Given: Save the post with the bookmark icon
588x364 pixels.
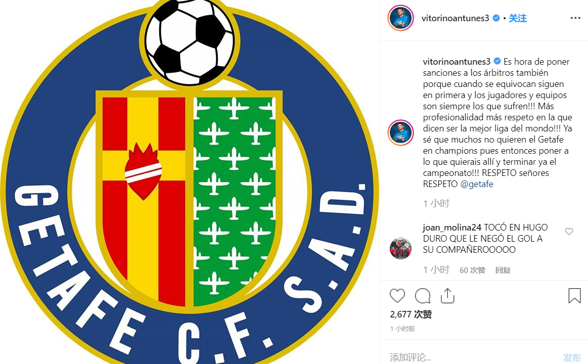Looking at the screenshot, I should (x=574, y=295).
